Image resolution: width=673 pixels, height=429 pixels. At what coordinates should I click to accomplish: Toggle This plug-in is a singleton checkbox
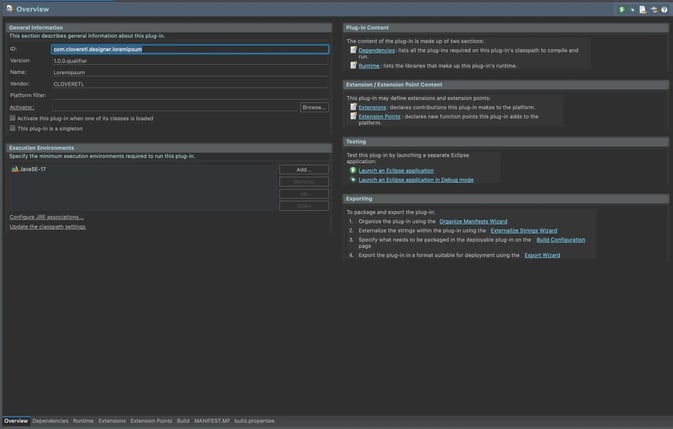pyautogui.click(x=12, y=128)
